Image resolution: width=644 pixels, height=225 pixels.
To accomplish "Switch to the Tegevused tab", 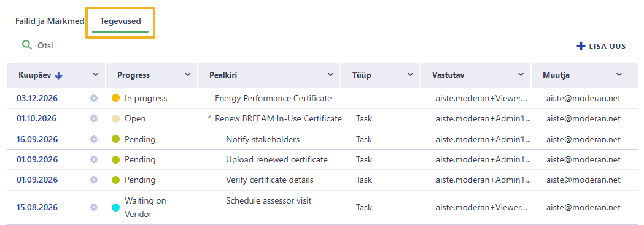I will pyautogui.click(x=120, y=21).
